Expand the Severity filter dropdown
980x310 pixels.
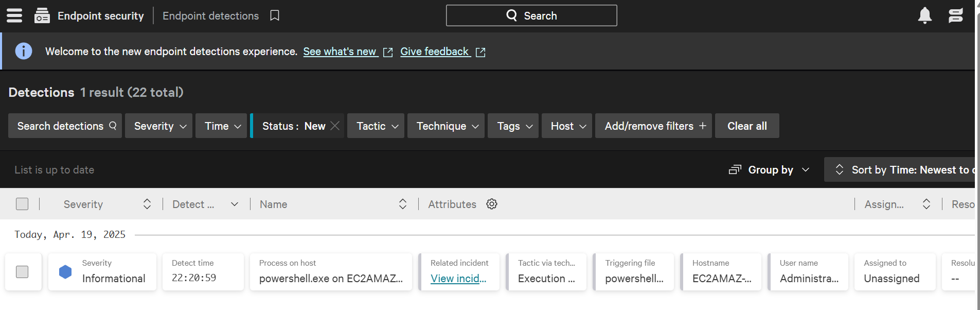click(x=159, y=126)
